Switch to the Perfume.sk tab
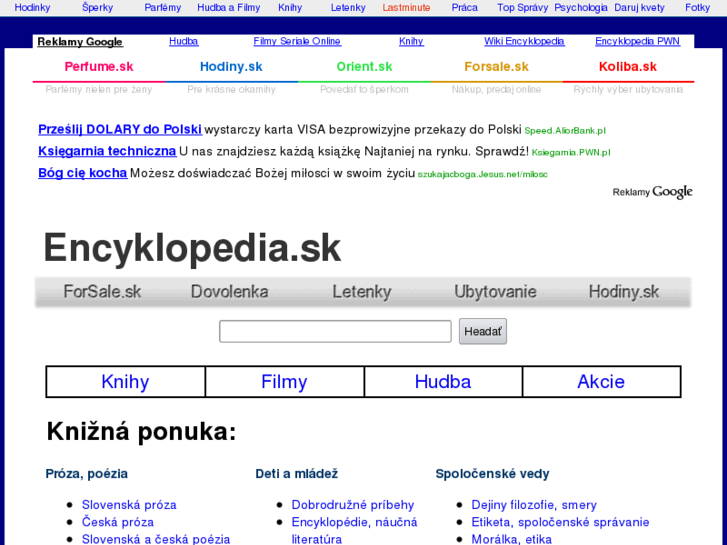The width and height of the screenshot is (727, 545). [99, 67]
